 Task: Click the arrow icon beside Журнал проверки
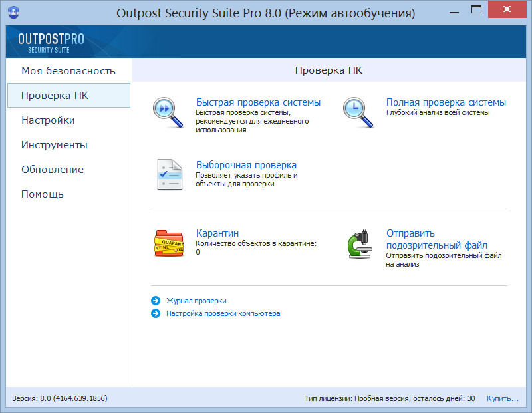156,301
